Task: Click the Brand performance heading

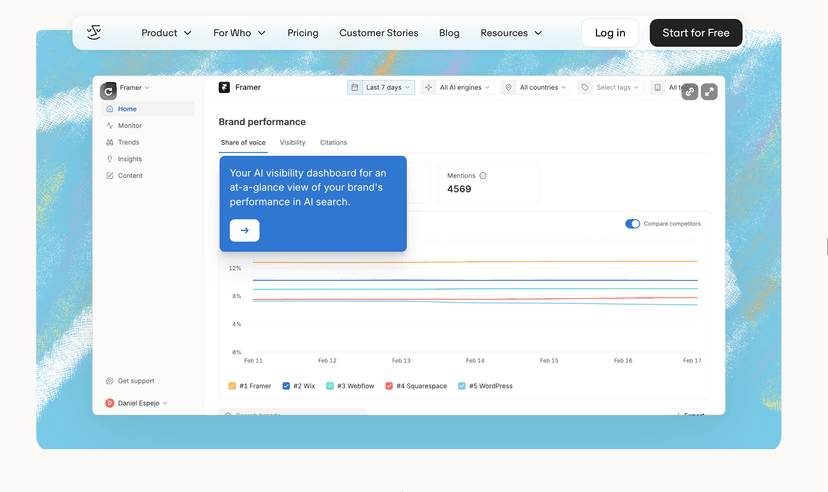Action: click(x=262, y=122)
